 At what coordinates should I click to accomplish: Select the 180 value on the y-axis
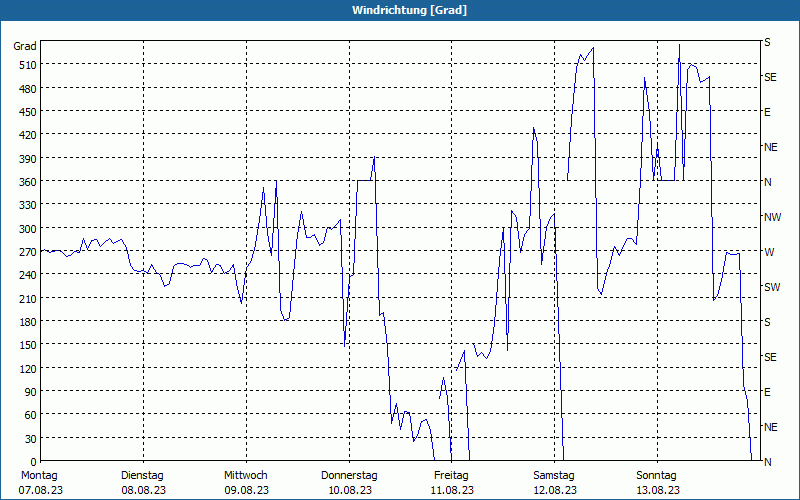click(x=28, y=322)
